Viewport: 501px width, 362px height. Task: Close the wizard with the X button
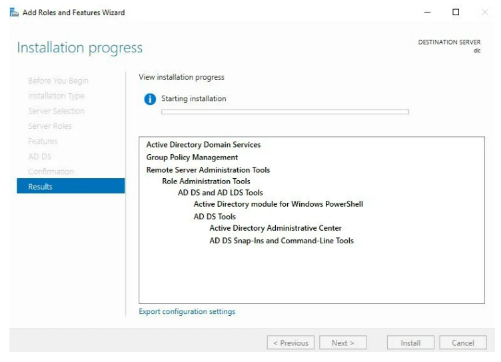tap(485, 12)
